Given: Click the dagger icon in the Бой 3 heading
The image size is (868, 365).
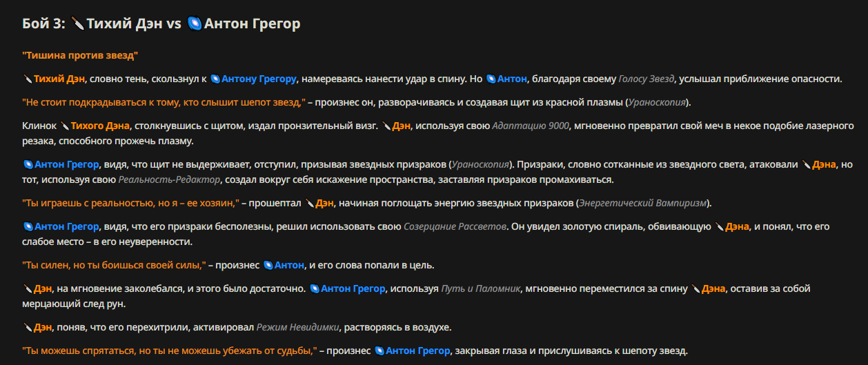Looking at the screenshot, I should click(x=78, y=24).
